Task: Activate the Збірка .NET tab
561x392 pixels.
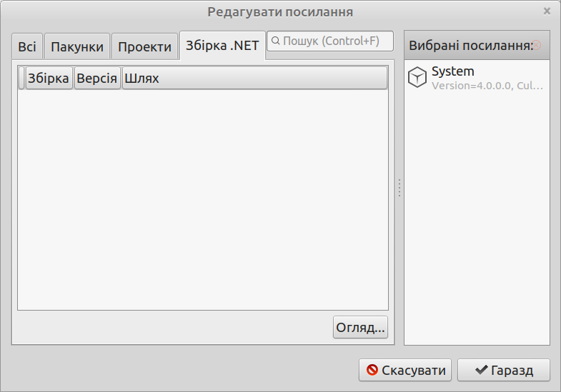Action: click(222, 46)
